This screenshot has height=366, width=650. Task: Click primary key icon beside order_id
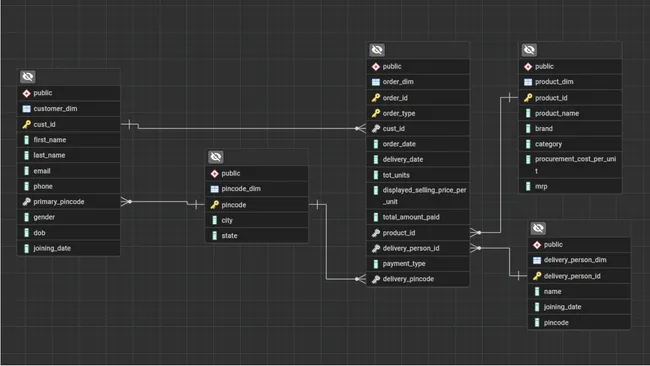point(376,98)
